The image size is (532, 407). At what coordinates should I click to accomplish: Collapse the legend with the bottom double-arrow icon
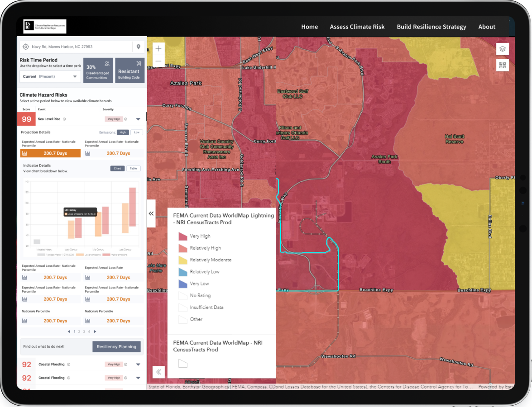click(158, 372)
